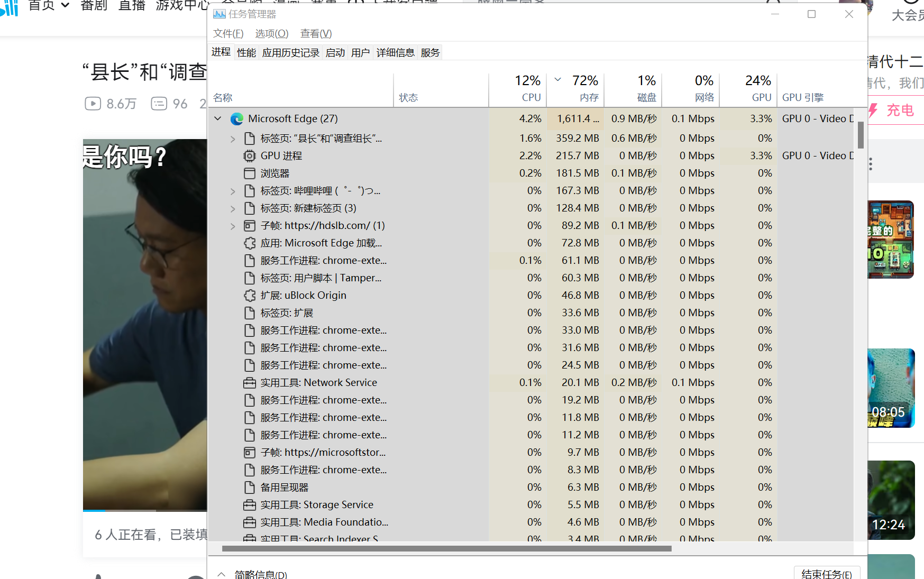Switch to the 用户 tab
This screenshot has height=579, width=924.
(x=361, y=53)
